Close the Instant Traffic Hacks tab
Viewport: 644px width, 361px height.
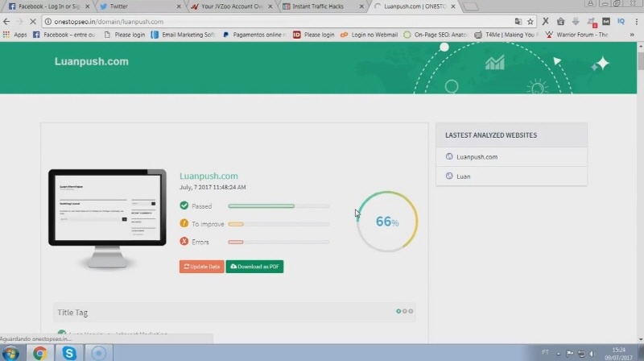coord(361,6)
